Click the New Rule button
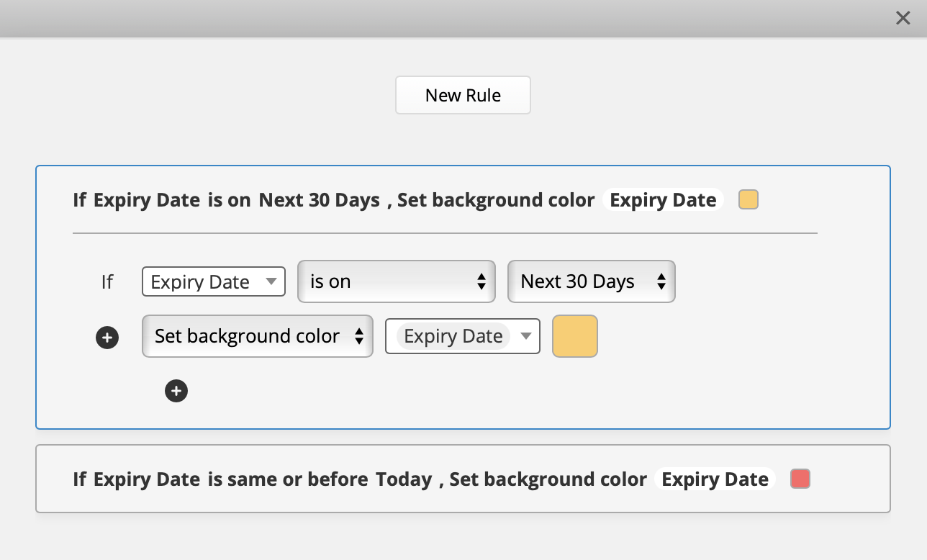This screenshot has height=560, width=927. [463, 95]
